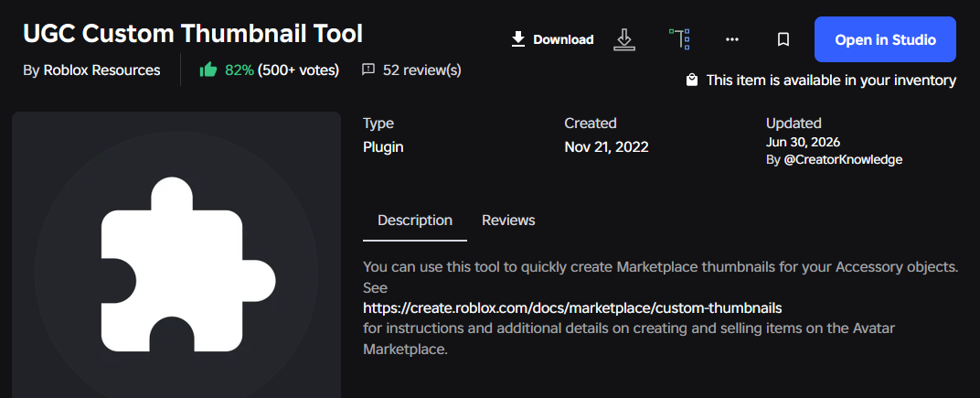Click the @CreatorKnowledge username
This screenshot has height=398, width=980.
843,159
